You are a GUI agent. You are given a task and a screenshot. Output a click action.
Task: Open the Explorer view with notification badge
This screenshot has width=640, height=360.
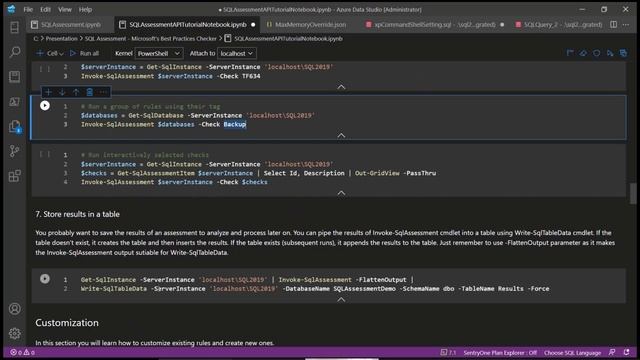[15, 127]
